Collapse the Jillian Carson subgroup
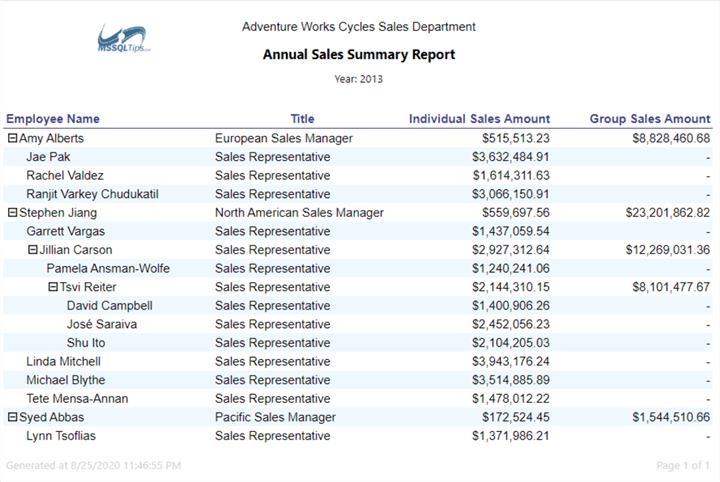720x482 pixels. pos(33,250)
